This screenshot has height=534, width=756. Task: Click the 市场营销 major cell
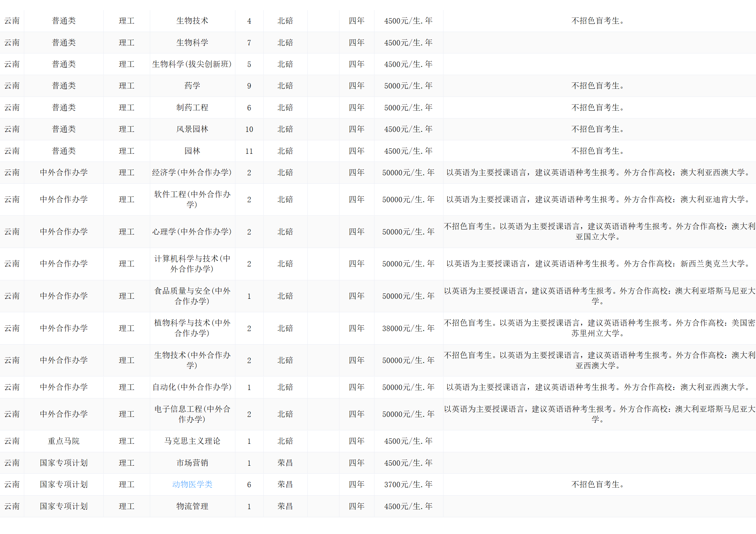192,463
